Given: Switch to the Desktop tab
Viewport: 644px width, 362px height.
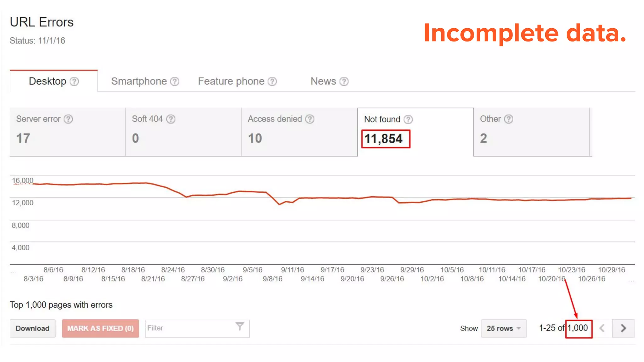Looking at the screenshot, I should pyautogui.click(x=54, y=81).
